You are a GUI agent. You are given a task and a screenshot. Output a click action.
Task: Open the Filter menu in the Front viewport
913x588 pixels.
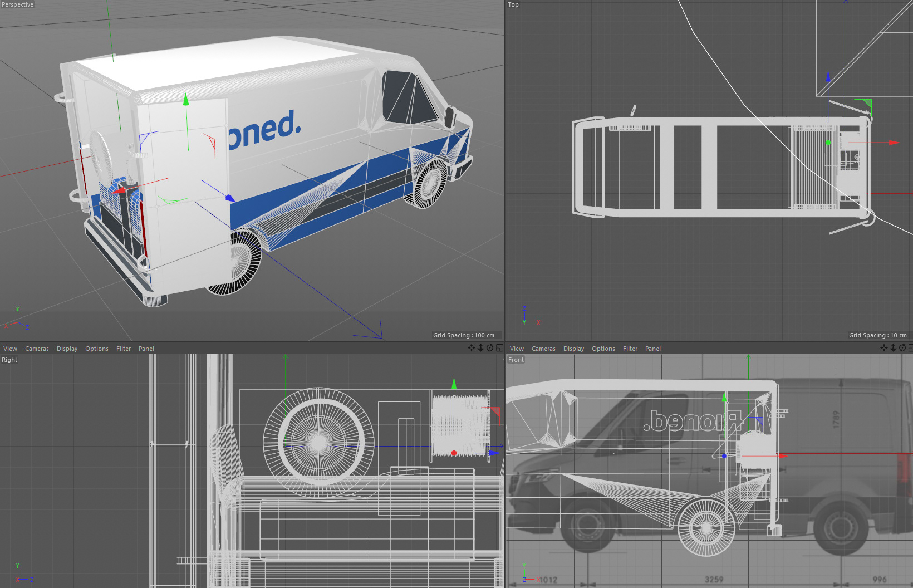tap(630, 349)
